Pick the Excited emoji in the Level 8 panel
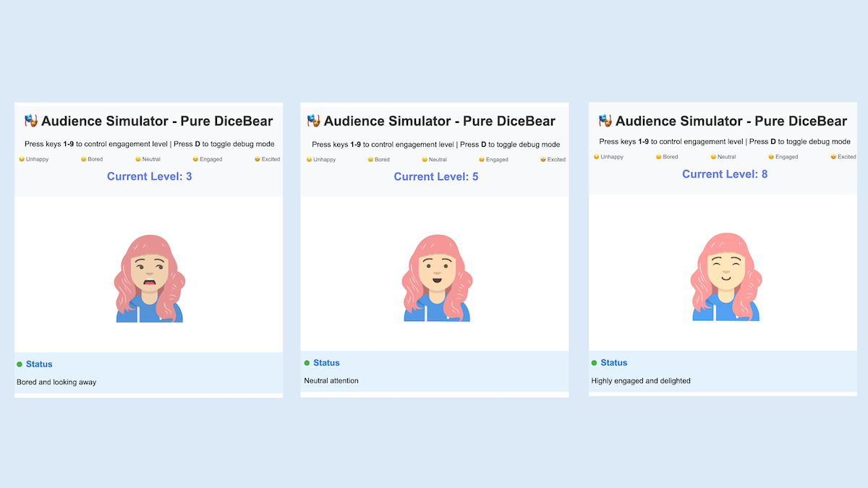 (834, 157)
